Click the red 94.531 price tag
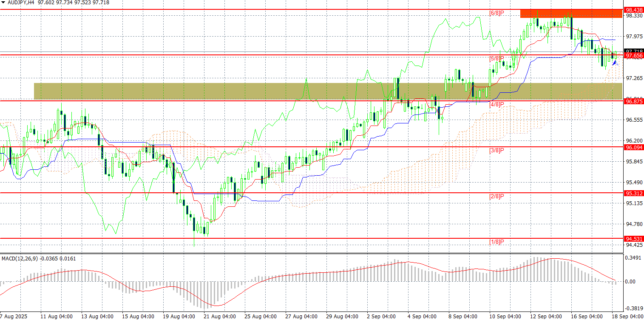The image size is (644, 320). [x=634, y=239]
